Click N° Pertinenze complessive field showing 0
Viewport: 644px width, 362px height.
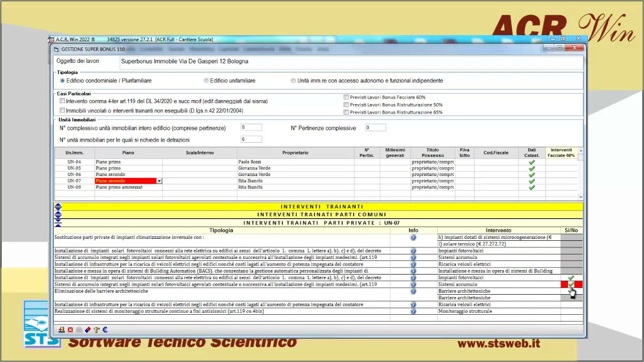pyautogui.click(x=375, y=128)
